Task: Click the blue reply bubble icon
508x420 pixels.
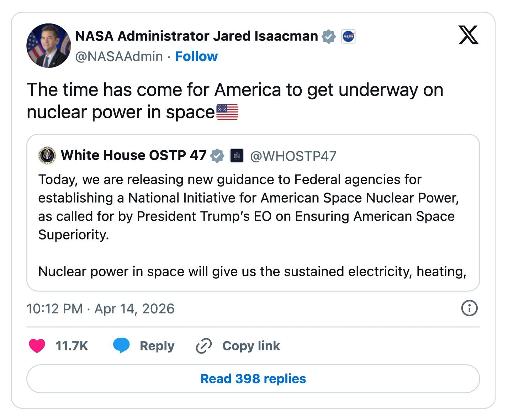Action: [121, 346]
